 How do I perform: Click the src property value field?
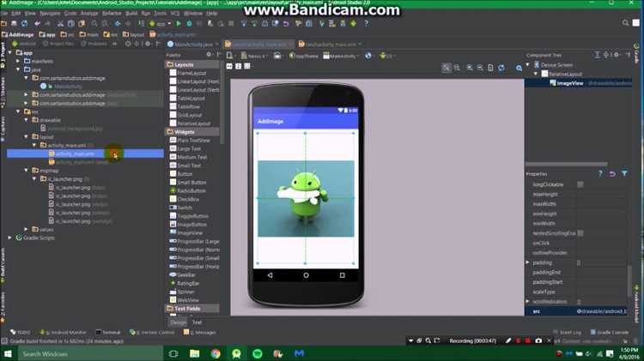point(601,311)
